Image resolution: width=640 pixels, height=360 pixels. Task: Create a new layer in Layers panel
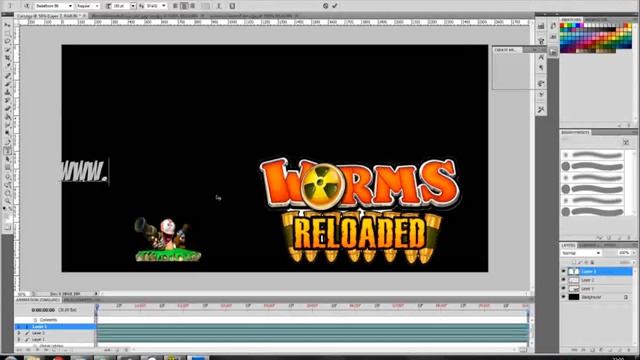pyautogui.click(x=620, y=350)
